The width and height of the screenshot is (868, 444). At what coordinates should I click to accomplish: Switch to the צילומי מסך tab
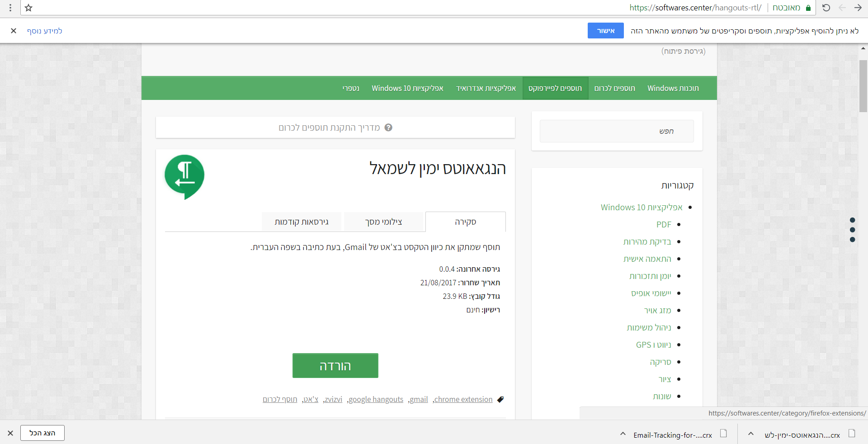[x=384, y=222]
